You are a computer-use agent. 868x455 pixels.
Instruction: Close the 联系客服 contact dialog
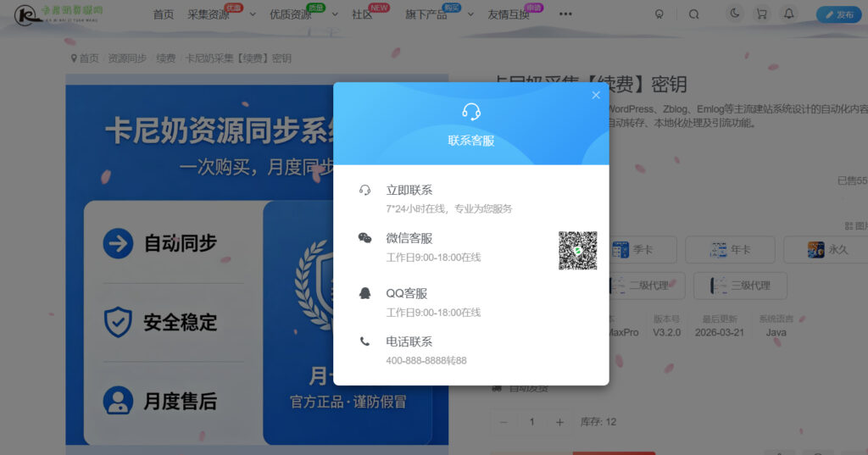596,95
